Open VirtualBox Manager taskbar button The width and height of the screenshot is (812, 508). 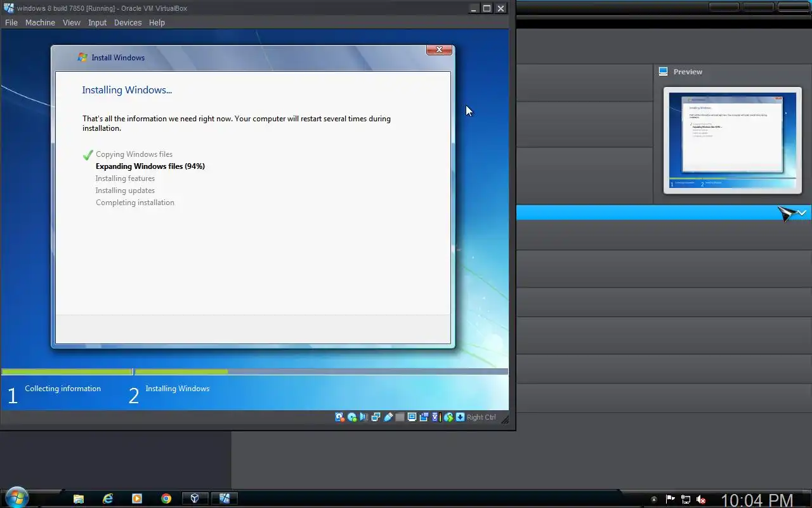pos(195,498)
